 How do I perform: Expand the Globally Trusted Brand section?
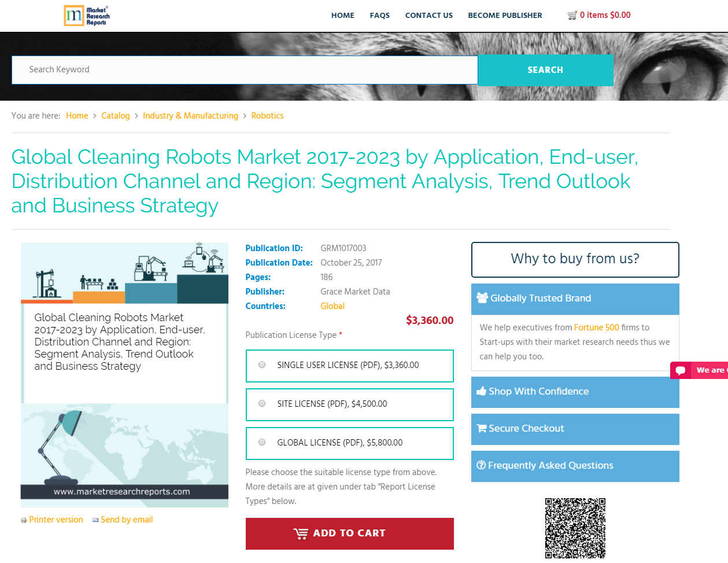click(x=575, y=299)
